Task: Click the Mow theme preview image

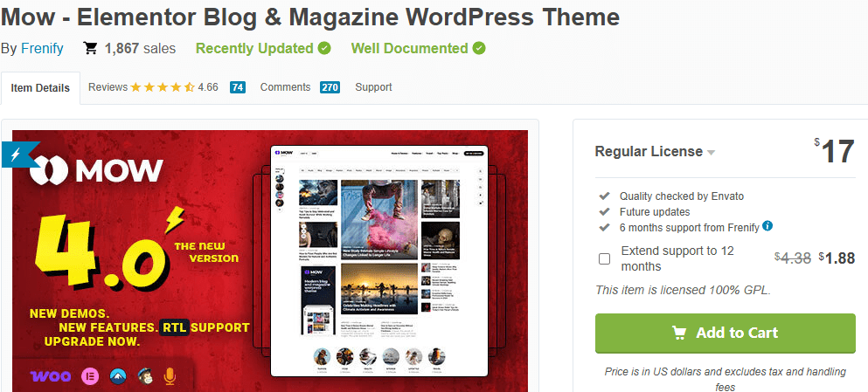Action: coord(270,261)
